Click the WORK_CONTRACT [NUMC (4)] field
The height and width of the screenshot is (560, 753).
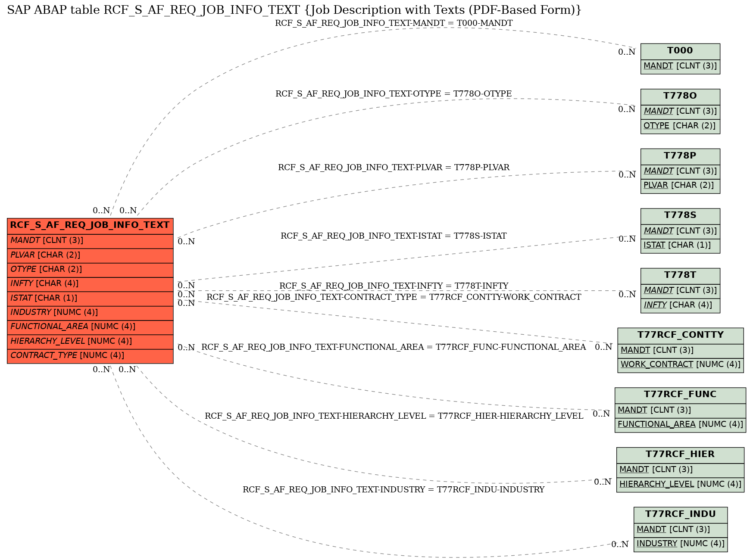coord(681,365)
